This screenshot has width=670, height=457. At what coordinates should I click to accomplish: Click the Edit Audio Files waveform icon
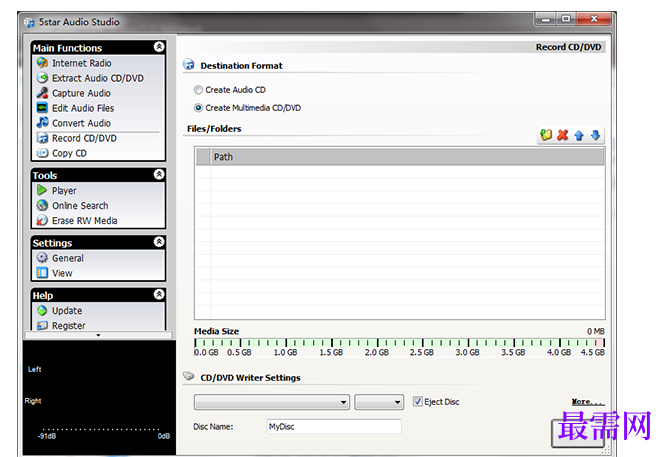tap(42, 108)
